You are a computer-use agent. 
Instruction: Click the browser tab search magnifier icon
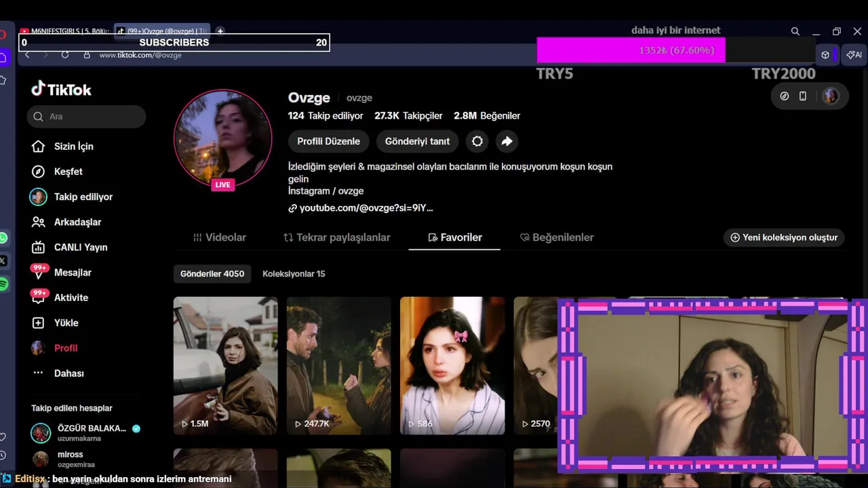tap(795, 31)
